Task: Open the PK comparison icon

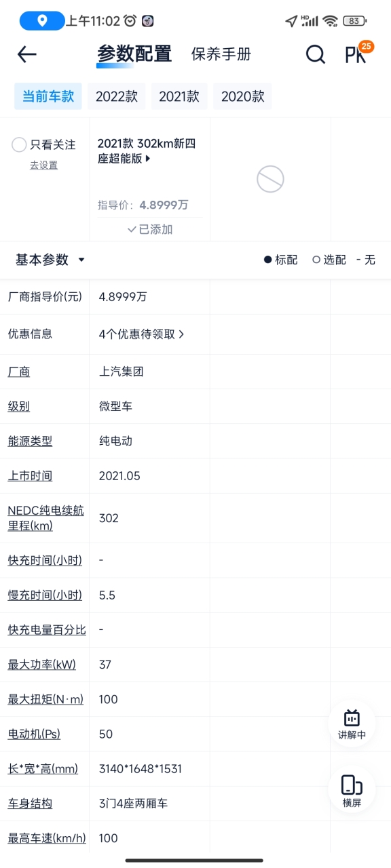Action: [x=357, y=54]
